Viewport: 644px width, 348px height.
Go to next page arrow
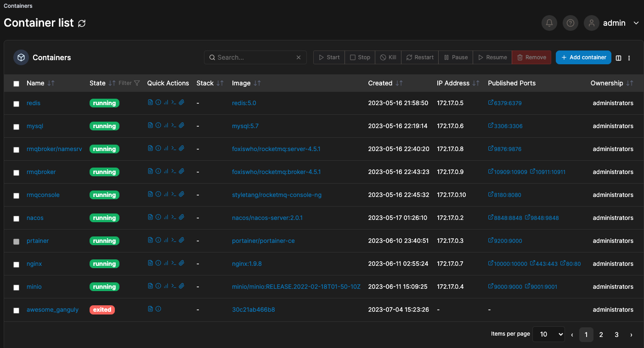click(x=631, y=335)
